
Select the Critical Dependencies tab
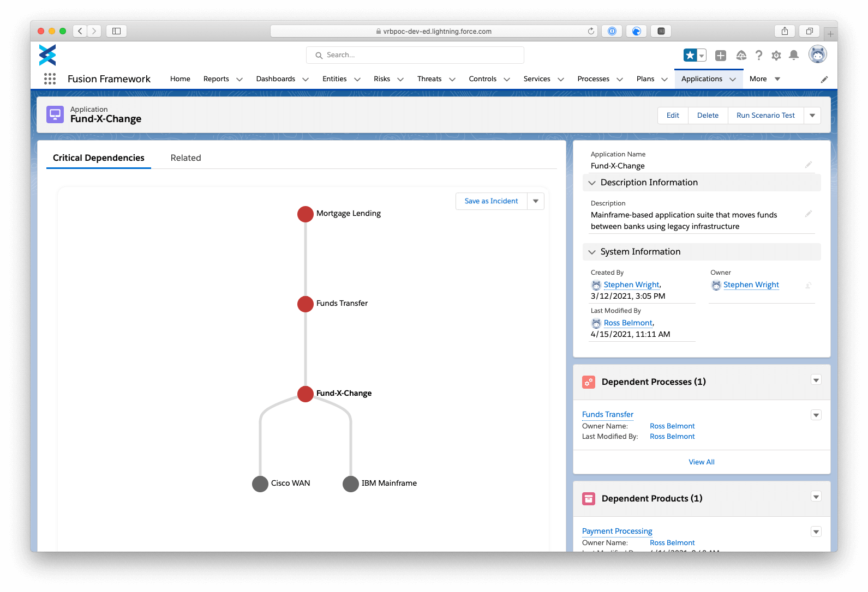[x=99, y=158]
